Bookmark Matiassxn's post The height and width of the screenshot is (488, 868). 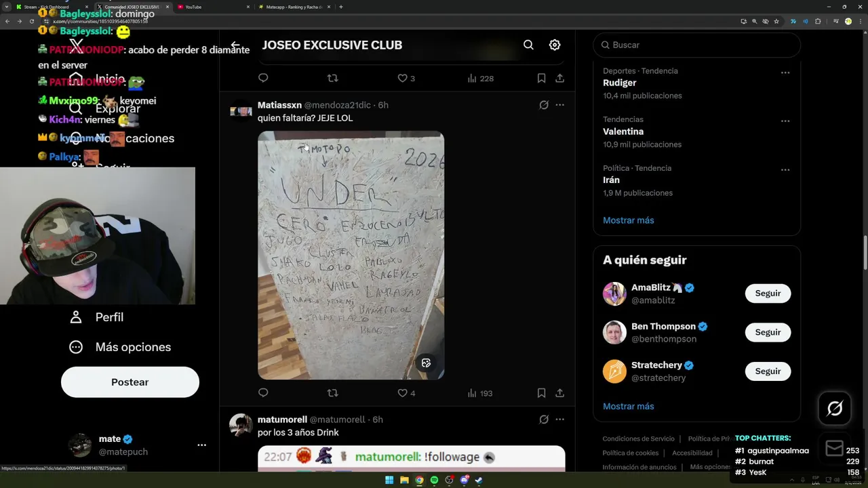click(541, 393)
